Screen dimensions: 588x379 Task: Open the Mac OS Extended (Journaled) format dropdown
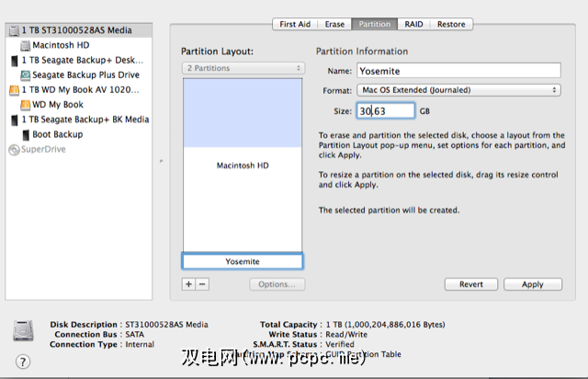(x=459, y=90)
